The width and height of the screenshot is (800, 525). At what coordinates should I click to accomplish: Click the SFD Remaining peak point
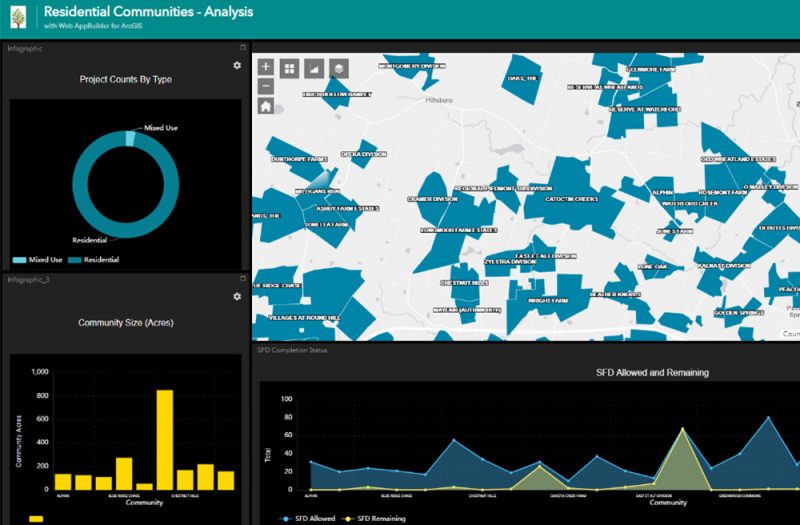[x=683, y=429]
